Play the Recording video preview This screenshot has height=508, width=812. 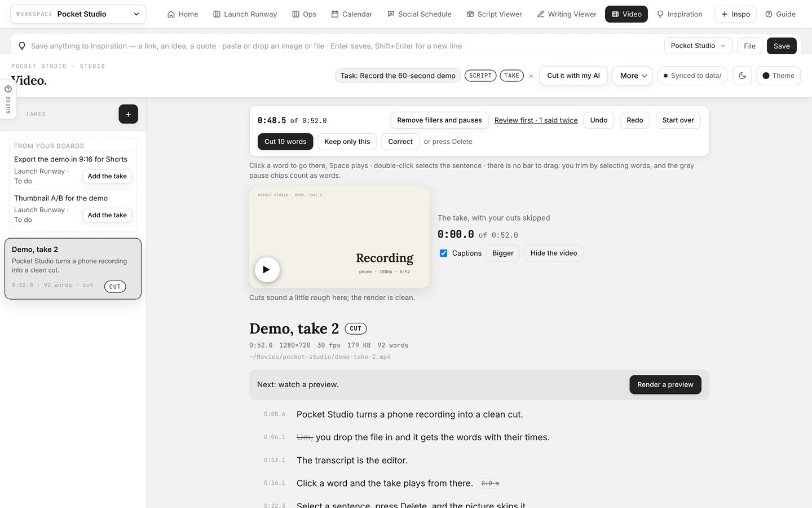[267, 270]
